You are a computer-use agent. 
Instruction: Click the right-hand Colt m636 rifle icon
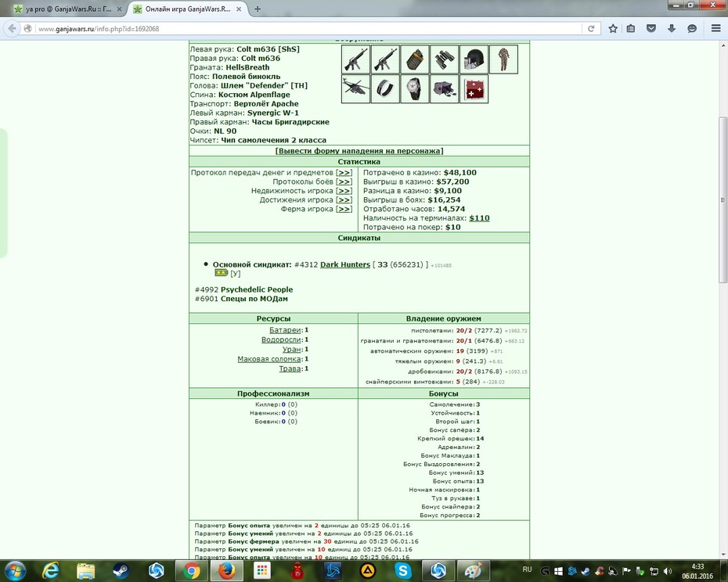click(385, 59)
